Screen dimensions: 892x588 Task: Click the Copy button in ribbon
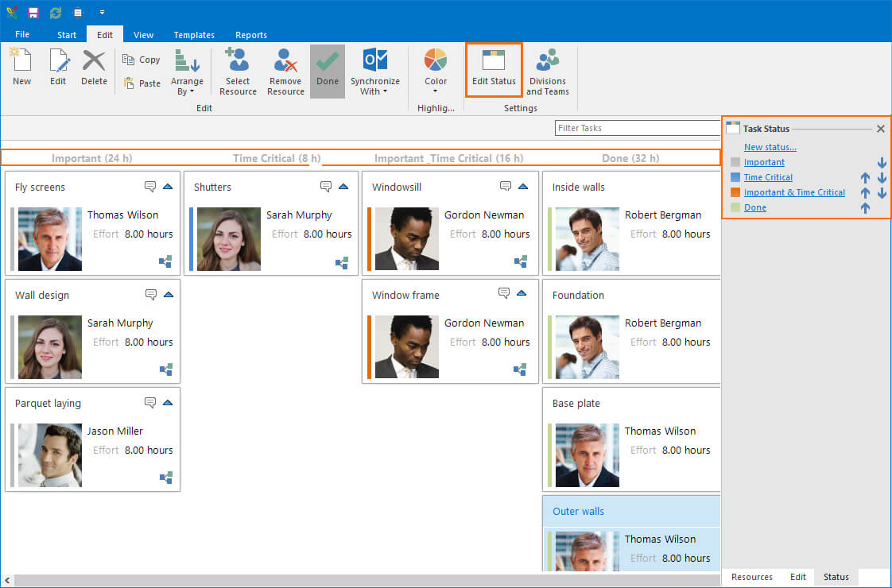pyautogui.click(x=142, y=60)
